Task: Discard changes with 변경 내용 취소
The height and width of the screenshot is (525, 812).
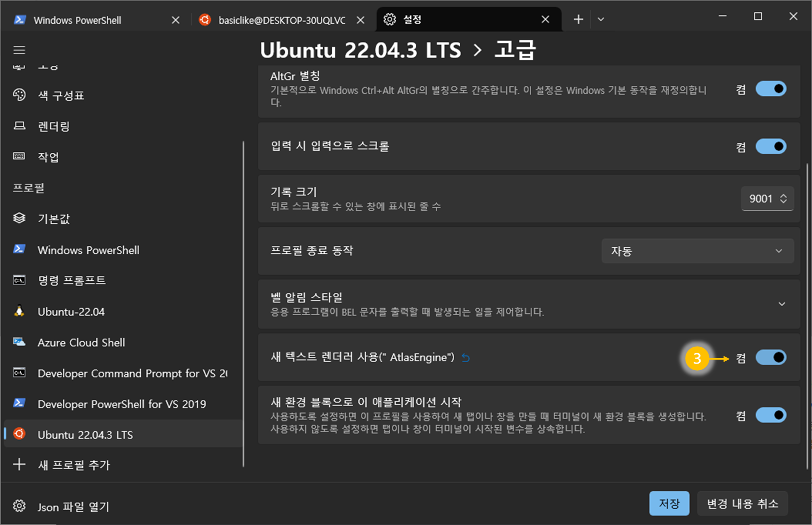Action: [743, 503]
